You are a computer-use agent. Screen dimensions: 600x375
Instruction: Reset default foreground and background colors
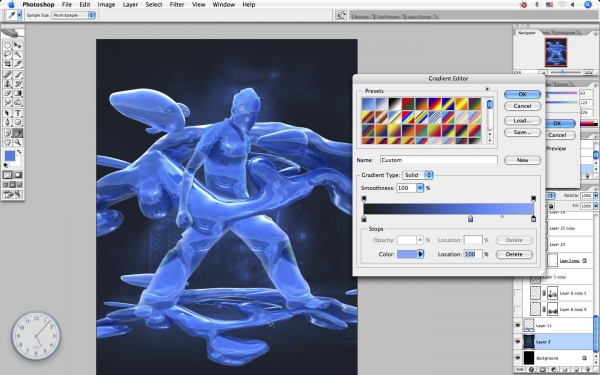pos(5,165)
